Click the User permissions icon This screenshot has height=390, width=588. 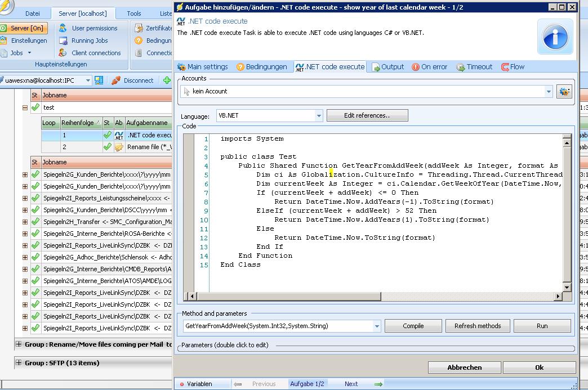pos(63,28)
